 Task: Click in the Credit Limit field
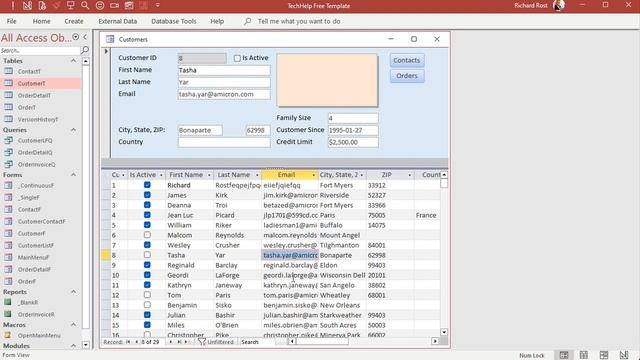(x=353, y=142)
